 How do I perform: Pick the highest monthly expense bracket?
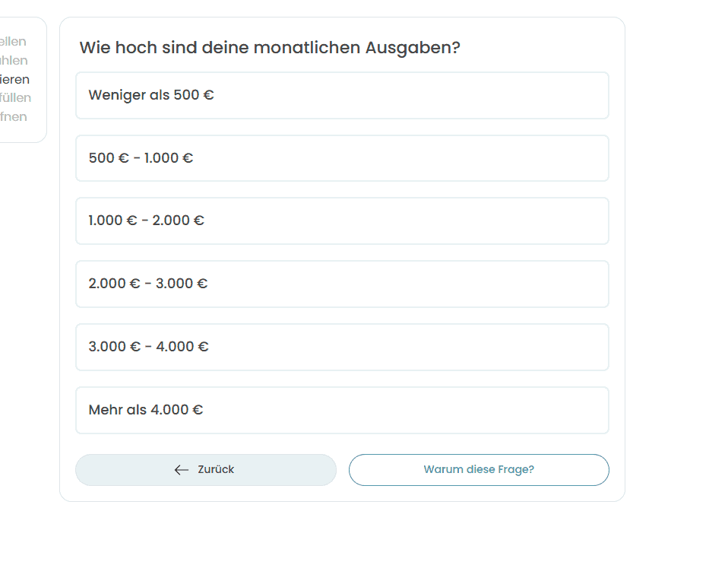pyautogui.click(x=342, y=410)
